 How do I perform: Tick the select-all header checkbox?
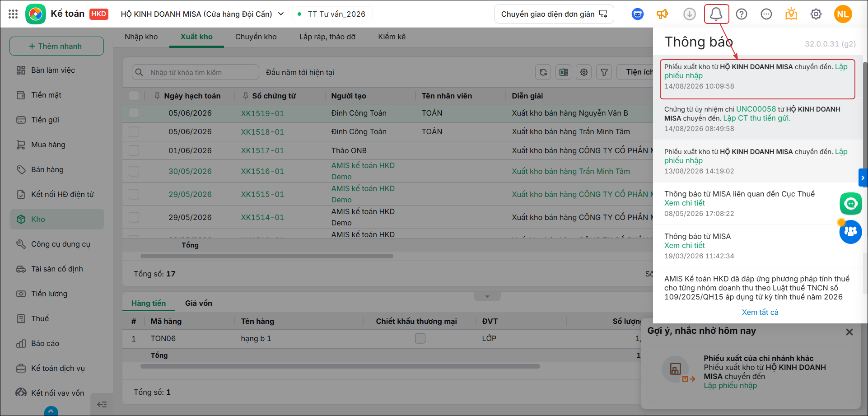click(x=134, y=96)
